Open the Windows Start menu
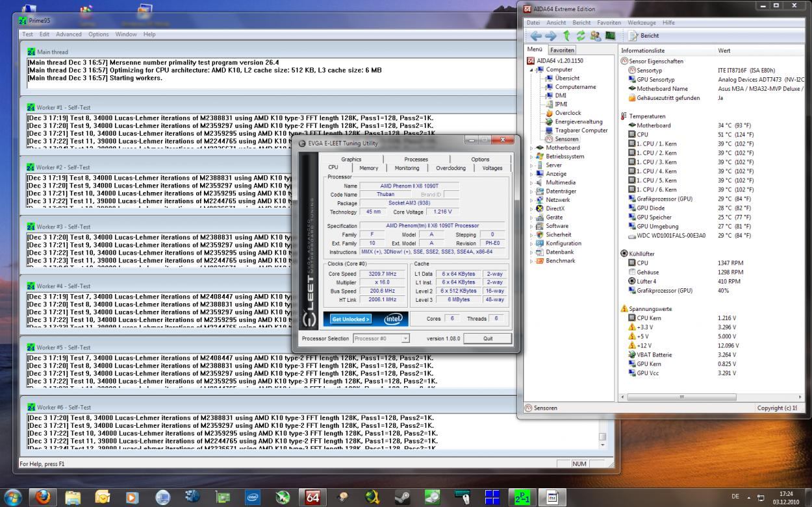 [x=13, y=497]
